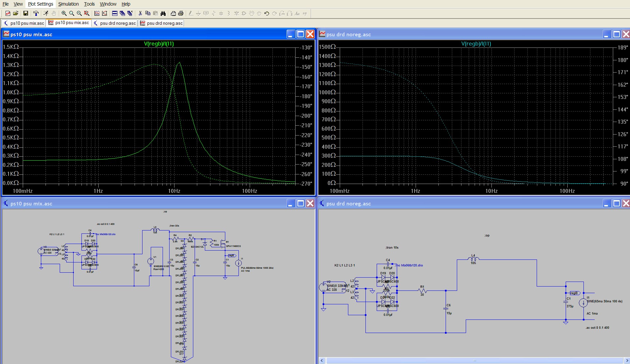Open the Window menu
630x364 pixels.
[x=108, y=4]
